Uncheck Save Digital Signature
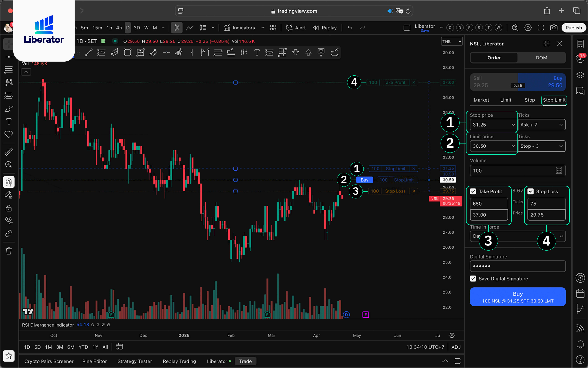The height and width of the screenshot is (368, 588). [x=473, y=279]
